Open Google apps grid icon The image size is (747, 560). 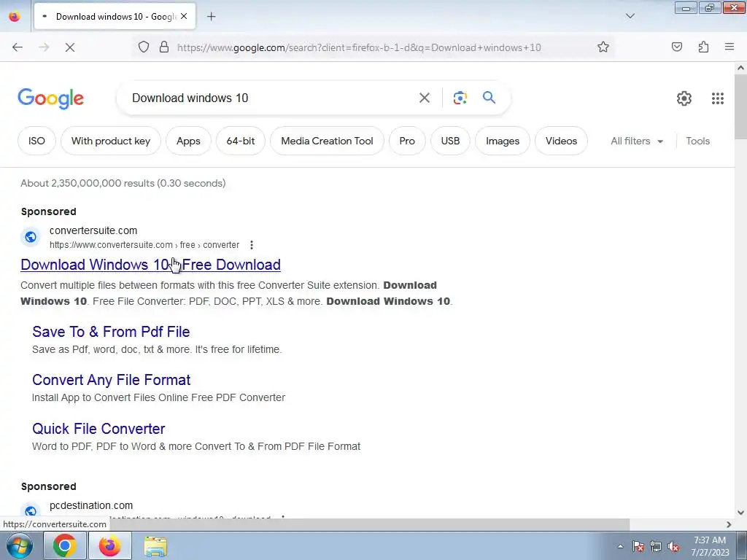pos(718,98)
